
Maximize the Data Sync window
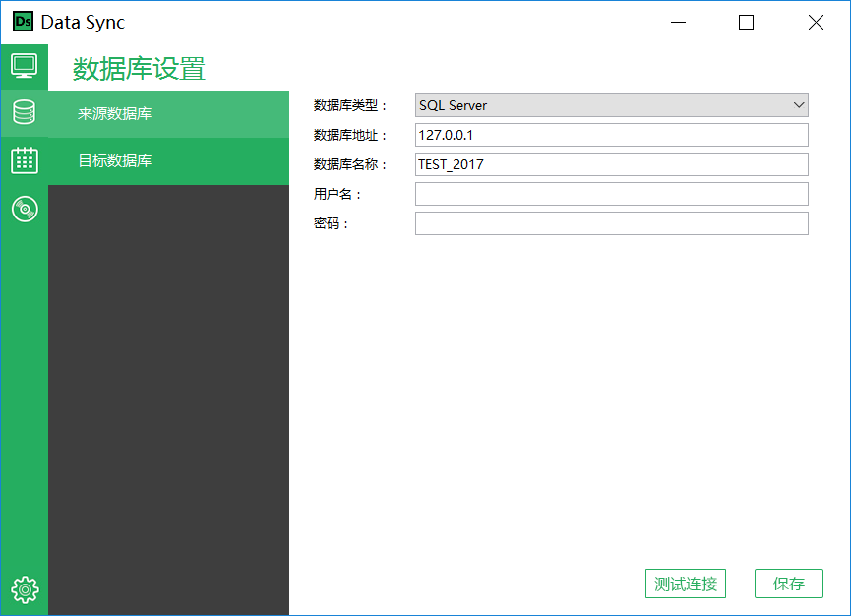tap(746, 22)
